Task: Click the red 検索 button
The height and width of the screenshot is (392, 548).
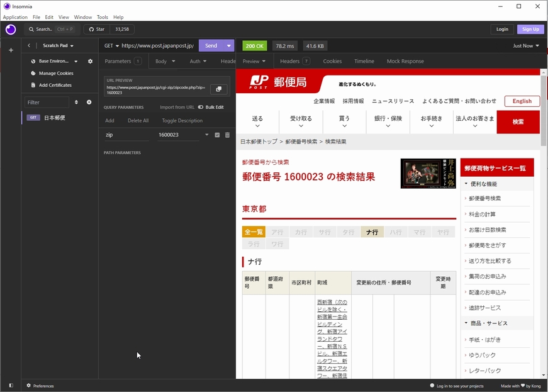Action: 518,122
